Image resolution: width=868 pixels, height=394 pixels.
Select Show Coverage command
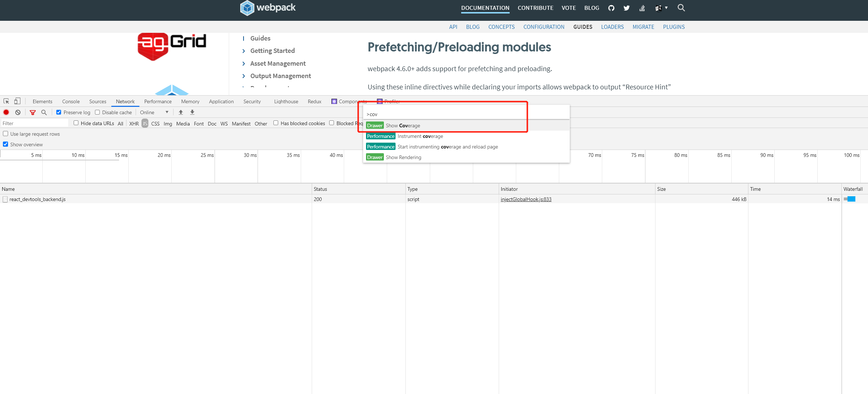(x=402, y=125)
